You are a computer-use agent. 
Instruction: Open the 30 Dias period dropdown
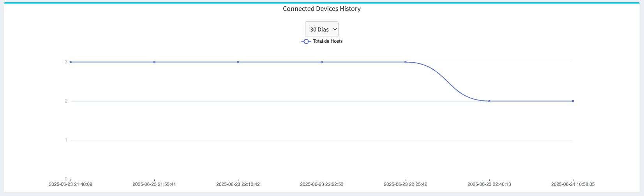pyautogui.click(x=321, y=29)
